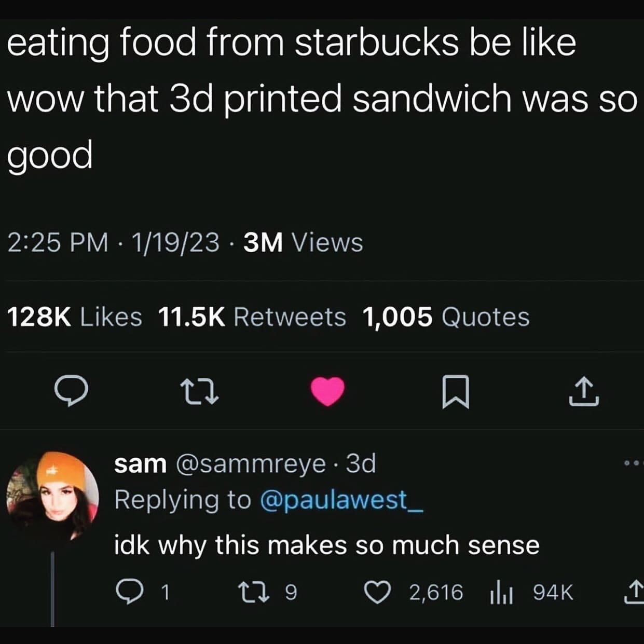Bookmark the main tweet
The image size is (644, 644).
(456, 392)
